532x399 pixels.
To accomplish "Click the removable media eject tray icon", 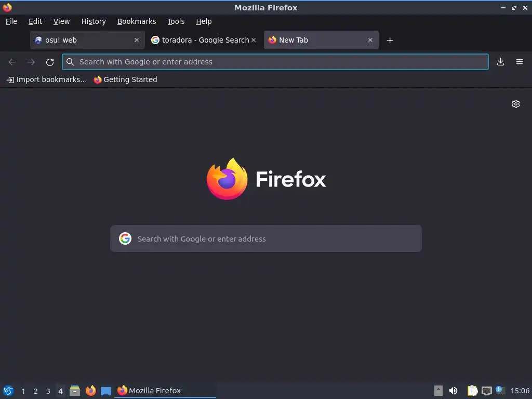I will (438, 391).
